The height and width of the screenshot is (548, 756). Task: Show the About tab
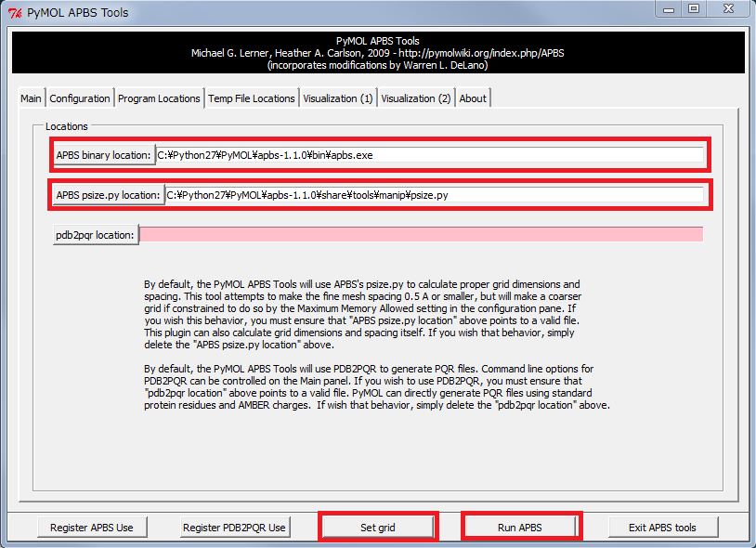coord(473,98)
